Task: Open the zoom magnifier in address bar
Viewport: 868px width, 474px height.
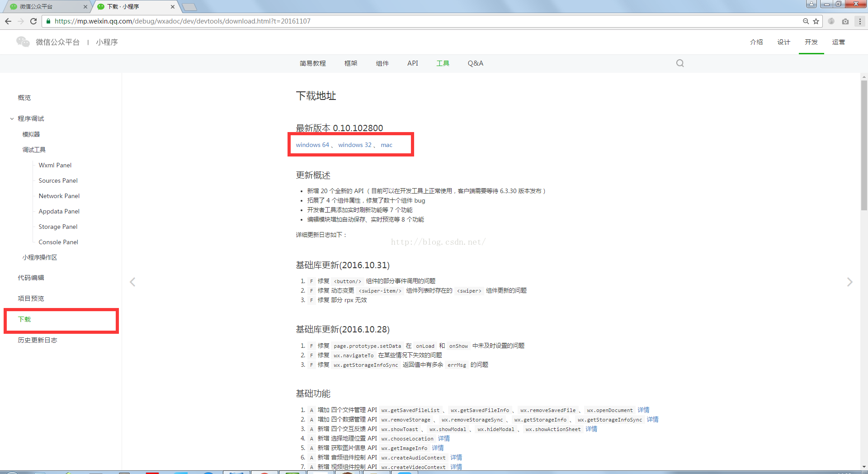Action: tap(806, 21)
